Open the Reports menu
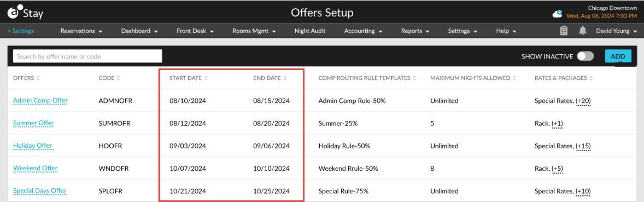The image size is (644, 202). click(x=415, y=31)
